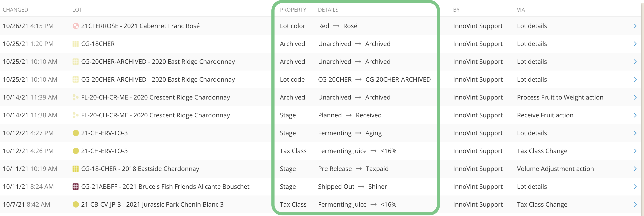Click the pale grid icon on the Lot code change row
Image resolution: width=644 pixels, height=216 pixels.
[x=76, y=79]
